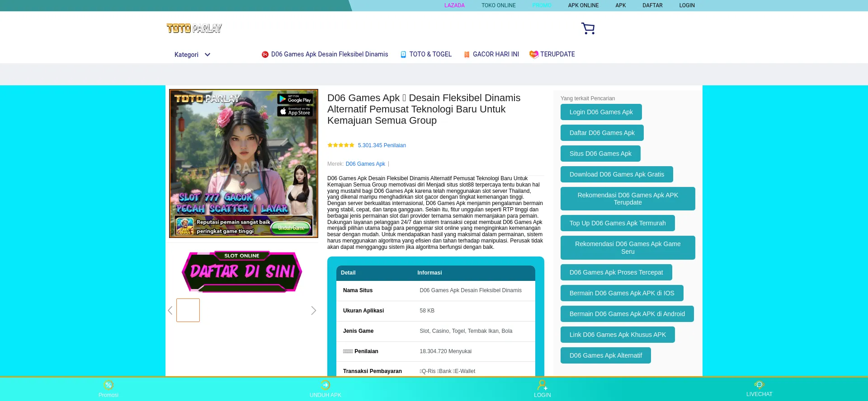Open APK ONLINE in top menu
This screenshot has height=401, width=868.
(x=583, y=5)
